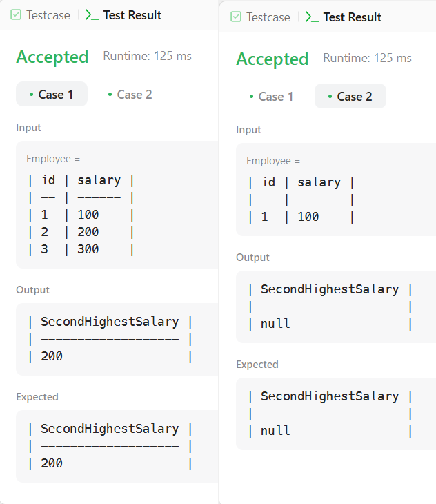Switch to Case 2 in the left panel

pos(130,95)
